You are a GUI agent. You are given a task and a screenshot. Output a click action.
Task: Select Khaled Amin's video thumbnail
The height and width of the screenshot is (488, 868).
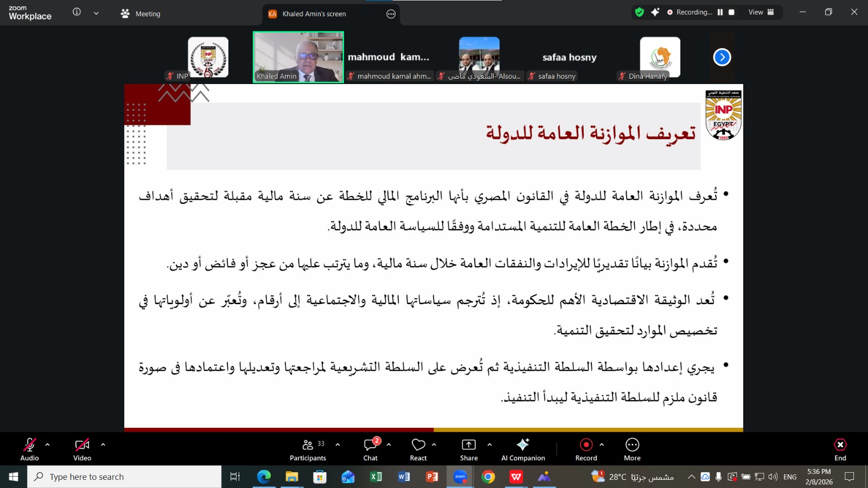(298, 57)
